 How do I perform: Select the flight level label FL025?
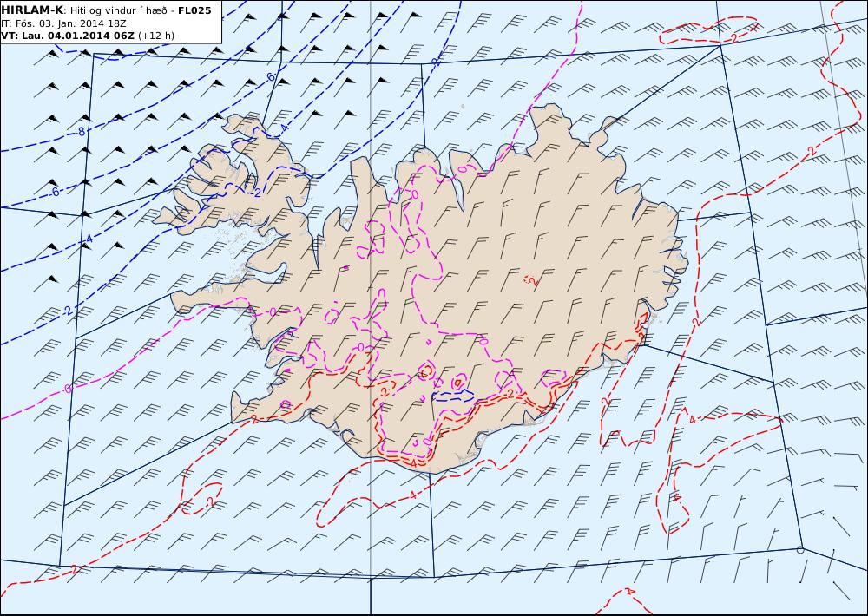click(x=194, y=10)
